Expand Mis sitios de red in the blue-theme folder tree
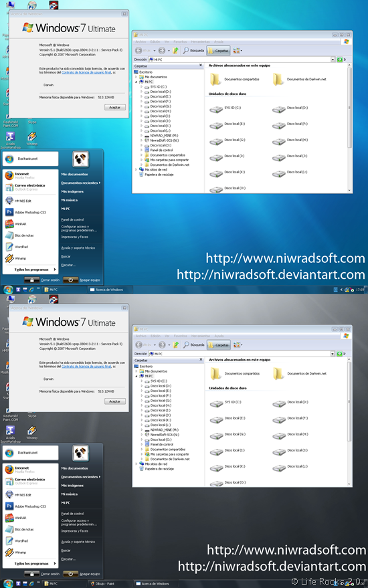Screen dimensions: 368x588 click(136, 169)
